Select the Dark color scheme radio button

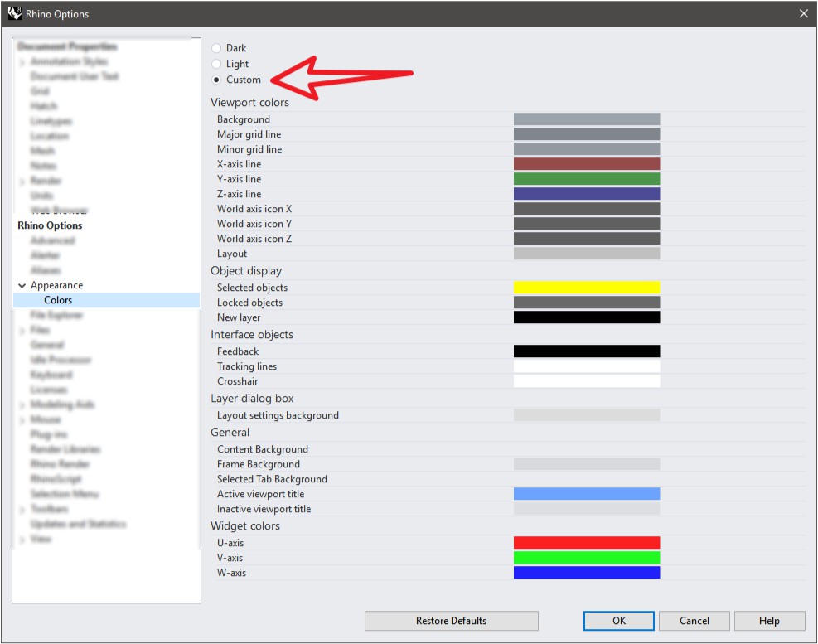point(216,48)
